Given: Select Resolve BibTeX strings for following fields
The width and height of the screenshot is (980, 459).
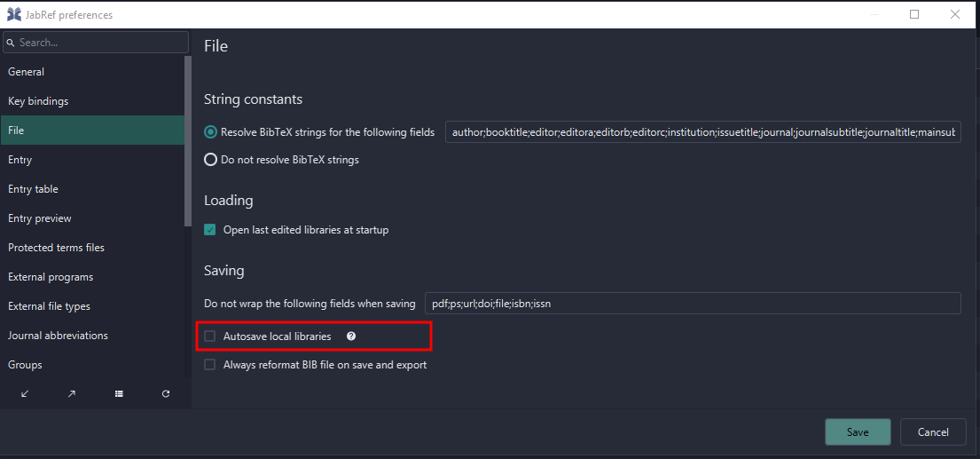Looking at the screenshot, I should (210, 131).
